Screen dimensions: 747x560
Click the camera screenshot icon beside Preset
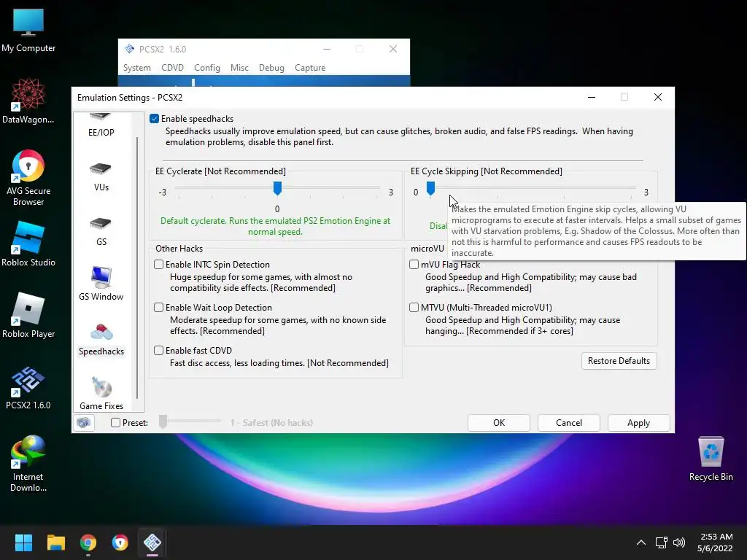pyautogui.click(x=84, y=422)
